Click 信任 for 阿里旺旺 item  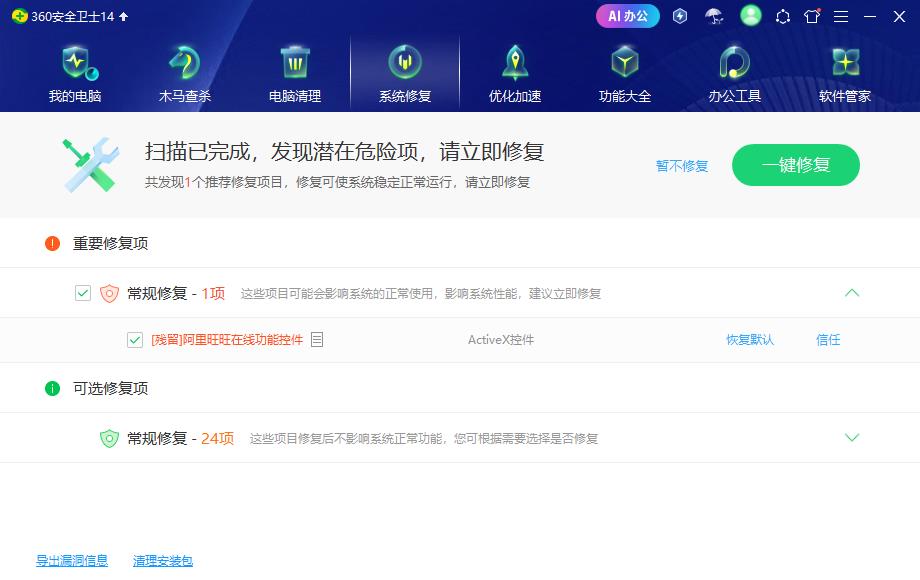(x=828, y=340)
